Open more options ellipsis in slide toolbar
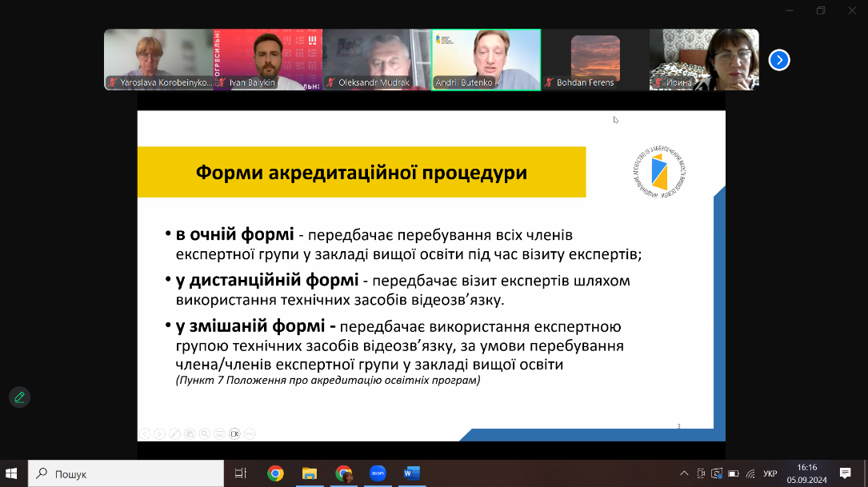 pyautogui.click(x=250, y=433)
